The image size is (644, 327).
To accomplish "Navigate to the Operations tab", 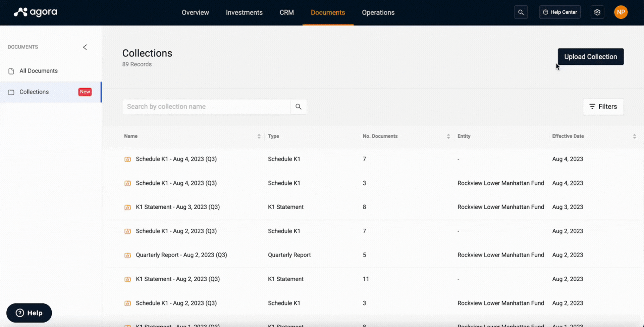I will coord(378,12).
